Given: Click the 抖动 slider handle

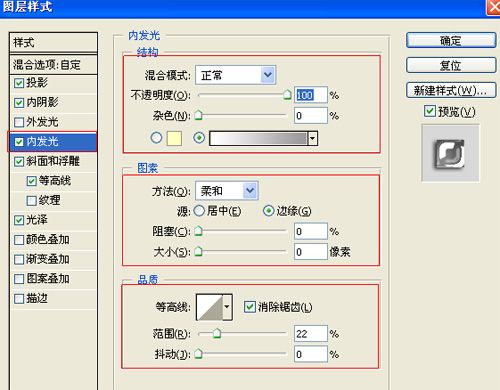Looking at the screenshot, I should pos(198,354).
